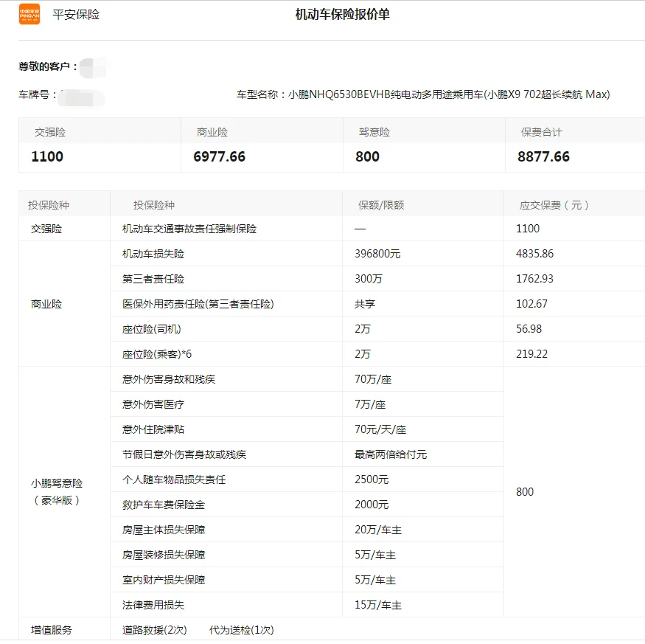Click the 最高两倍给付元 value

point(391,454)
